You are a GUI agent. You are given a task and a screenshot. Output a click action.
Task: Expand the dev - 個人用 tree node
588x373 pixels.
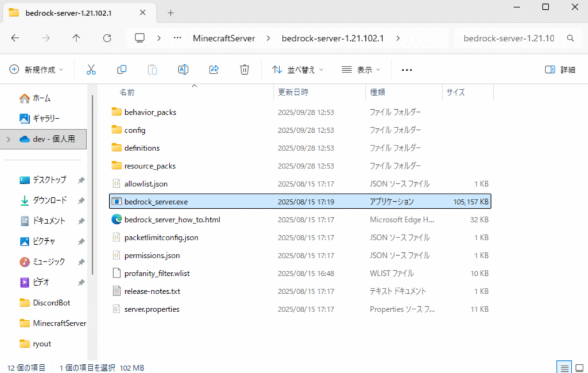[8, 139]
